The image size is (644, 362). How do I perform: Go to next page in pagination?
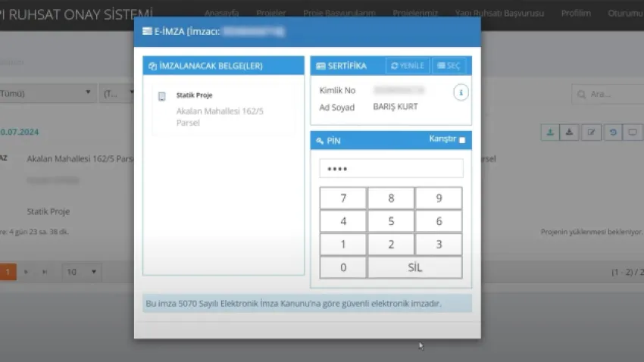pos(27,272)
